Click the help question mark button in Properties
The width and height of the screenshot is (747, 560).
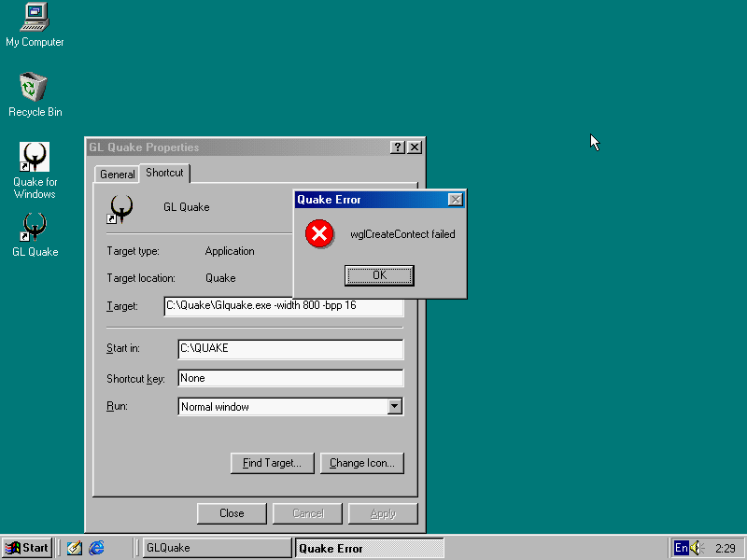pos(398,147)
